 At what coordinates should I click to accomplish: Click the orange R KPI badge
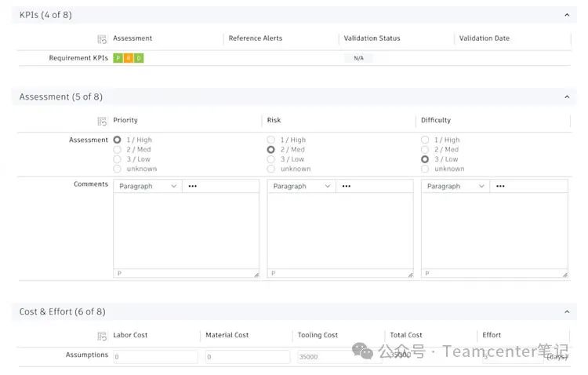click(x=129, y=58)
